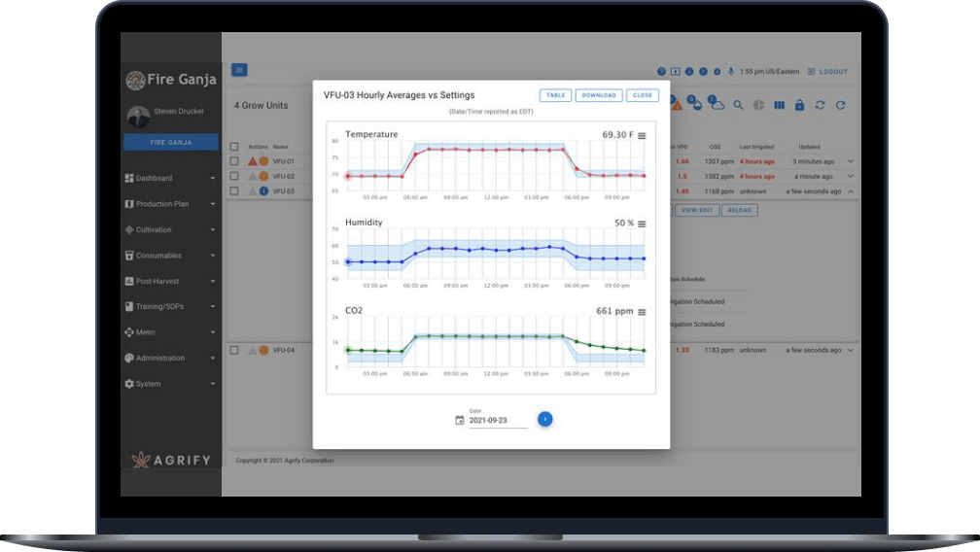Click the sync arrows icon
This screenshot has height=552, width=980.
820,105
